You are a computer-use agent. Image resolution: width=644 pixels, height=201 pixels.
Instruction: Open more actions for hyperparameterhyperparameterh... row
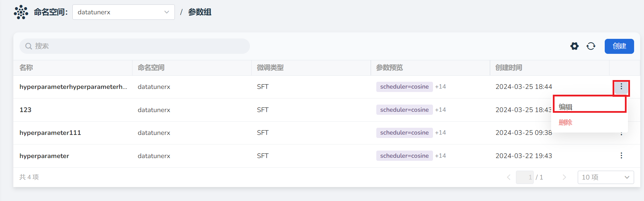point(621,87)
